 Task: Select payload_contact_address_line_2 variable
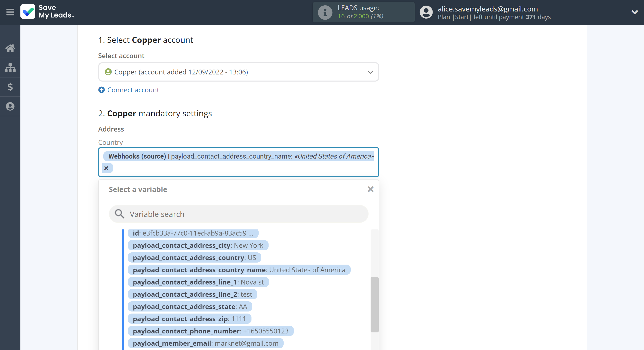pyautogui.click(x=192, y=294)
